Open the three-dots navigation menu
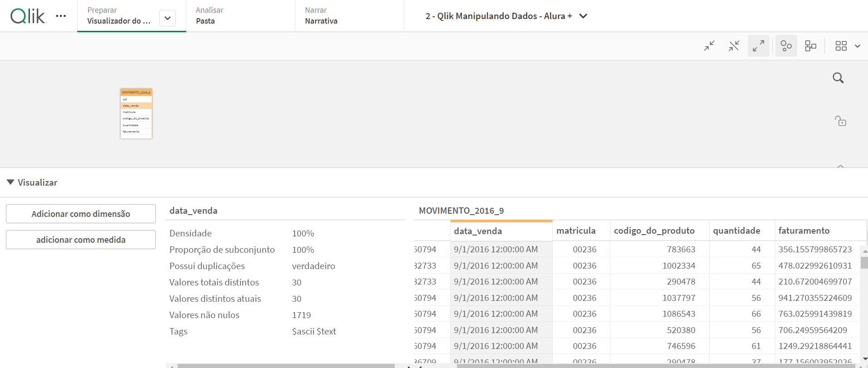 61,16
